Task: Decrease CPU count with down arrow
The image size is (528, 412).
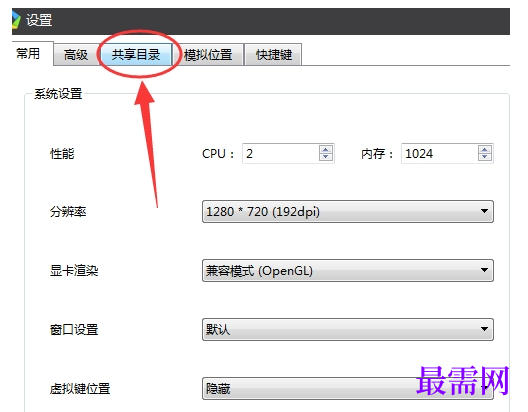Action: 326,157
